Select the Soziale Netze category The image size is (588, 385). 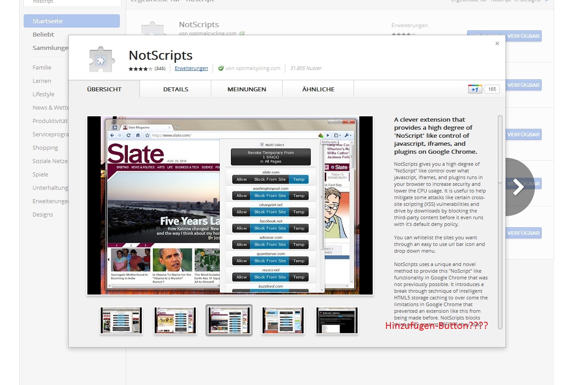click(50, 161)
